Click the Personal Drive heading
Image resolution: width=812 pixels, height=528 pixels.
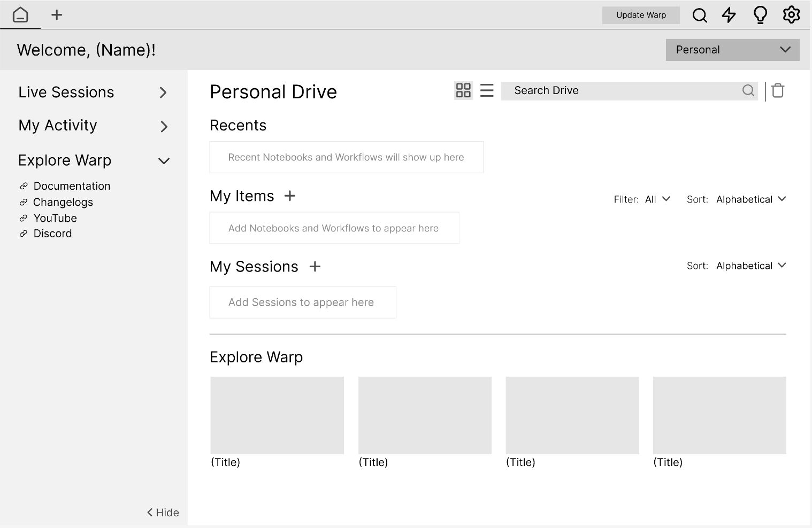273,92
